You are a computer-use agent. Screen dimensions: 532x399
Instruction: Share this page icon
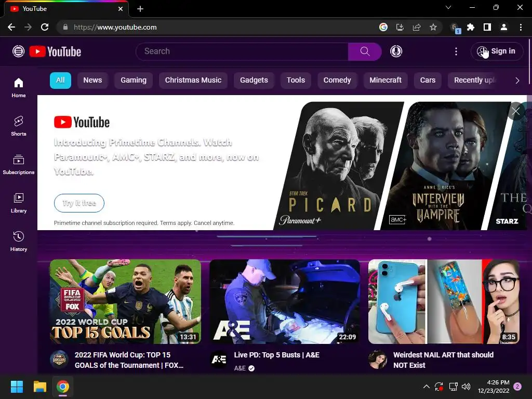click(x=417, y=27)
